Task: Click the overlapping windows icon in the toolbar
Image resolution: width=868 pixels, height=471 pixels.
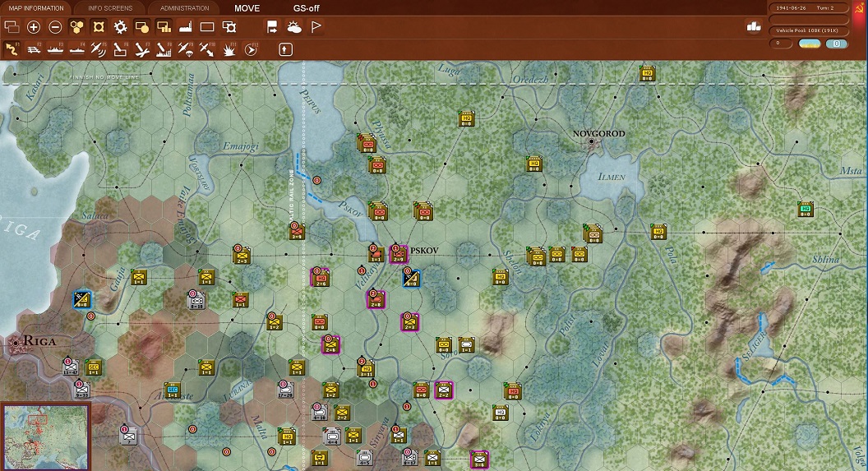Action: click(x=12, y=26)
